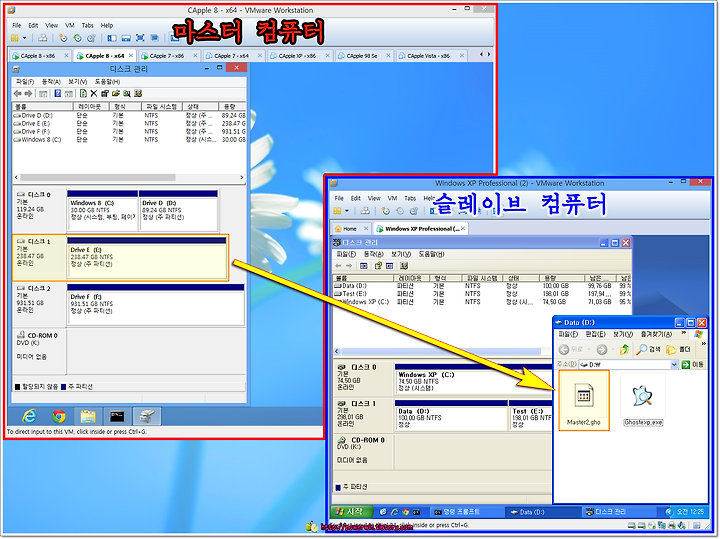Select the Drive D (D:) volume row
Viewport: 720px width, 539px height.
coord(129,116)
